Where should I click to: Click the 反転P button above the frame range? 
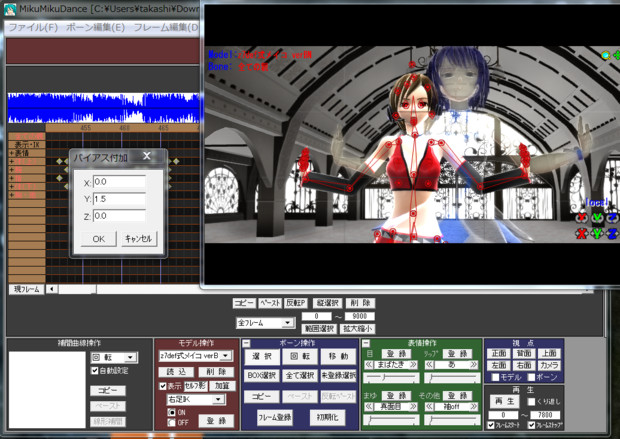296,303
